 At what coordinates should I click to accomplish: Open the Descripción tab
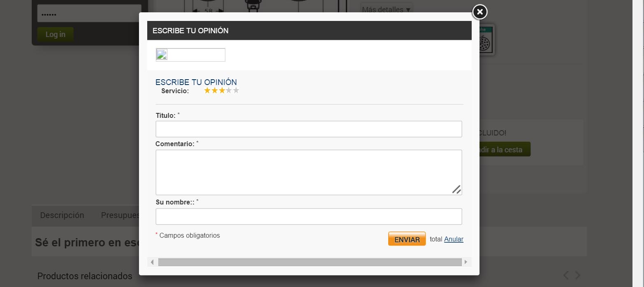pos(62,215)
